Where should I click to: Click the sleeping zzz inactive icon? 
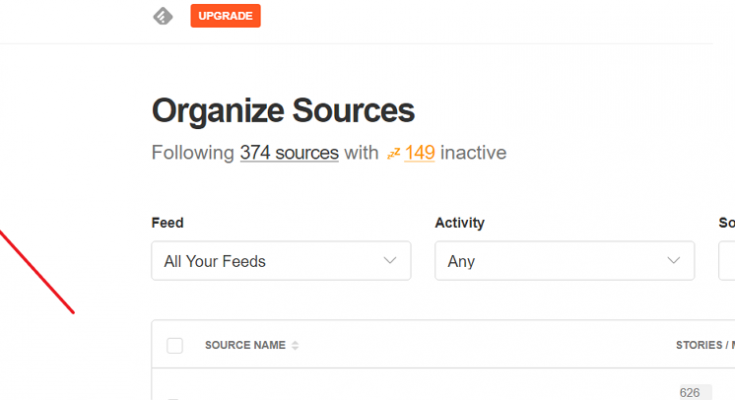tap(393, 153)
